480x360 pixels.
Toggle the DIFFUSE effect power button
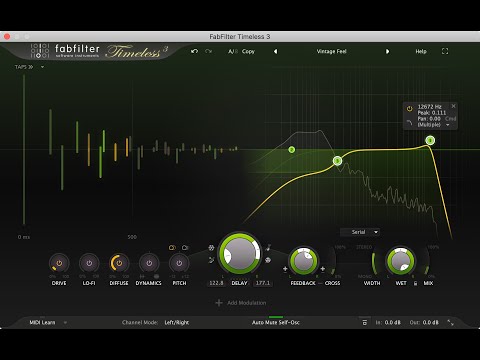[x=119, y=263]
